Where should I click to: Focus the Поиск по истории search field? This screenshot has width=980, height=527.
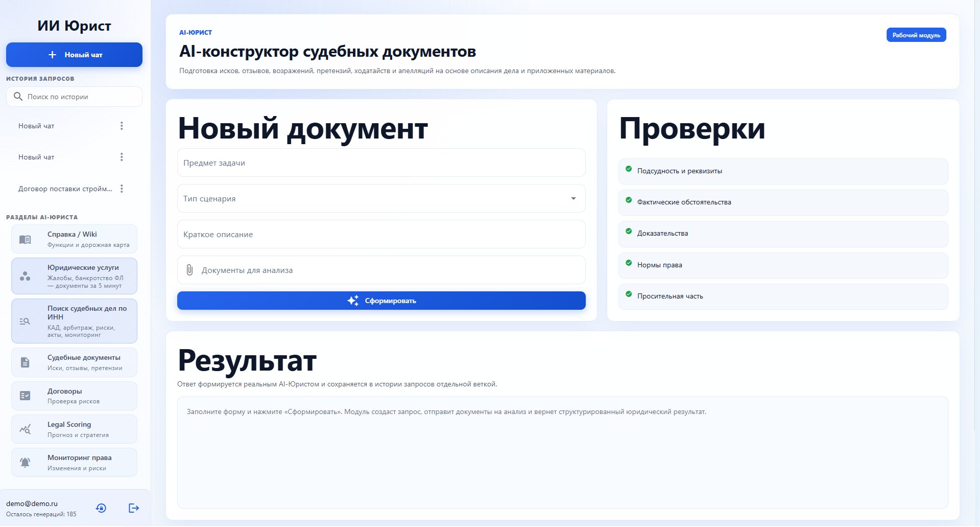pos(74,97)
